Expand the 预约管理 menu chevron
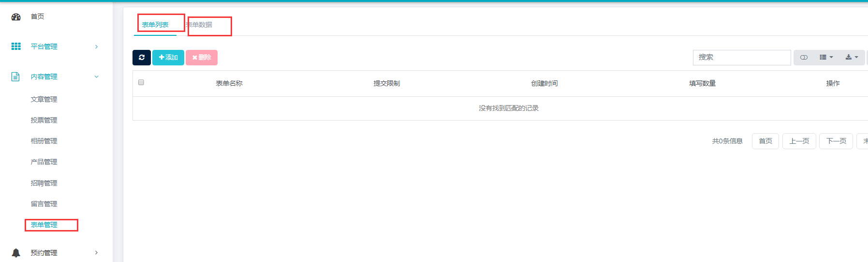The image size is (868, 262). click(97, 253)
